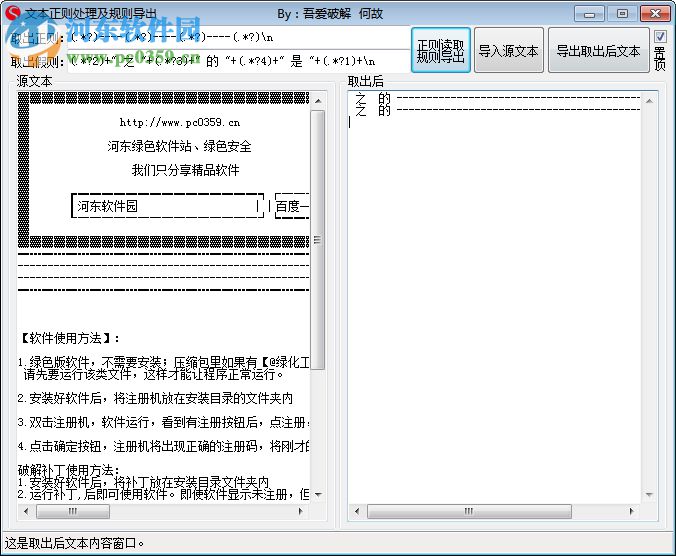The width and height of the screenshot is (676, 556).
Task: Click 取出后 pane scroll up arrow
Action: tap(649, 101)
